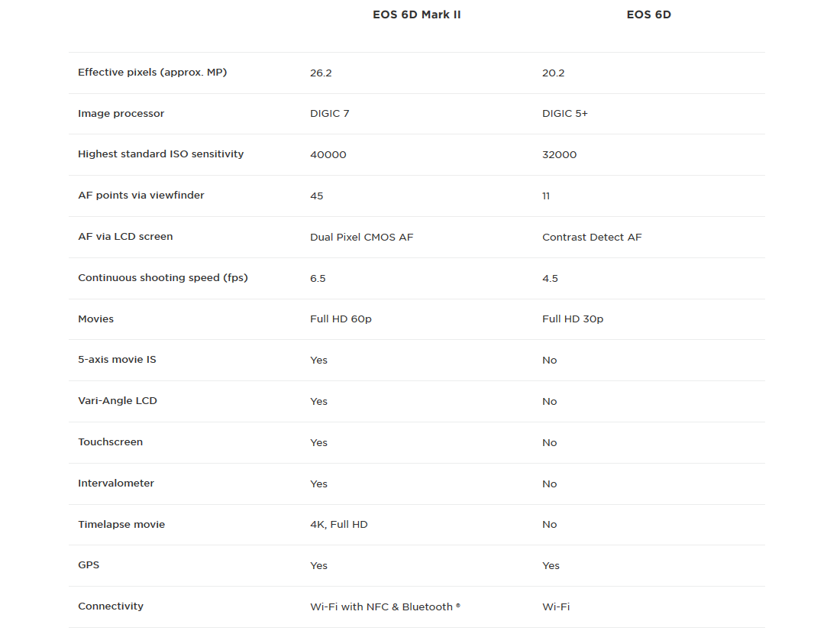Image resolution: width=840 pixels, height=634 pixels.
Task: Select the DIGIC 7 value
Action: [x=329, y=114]
